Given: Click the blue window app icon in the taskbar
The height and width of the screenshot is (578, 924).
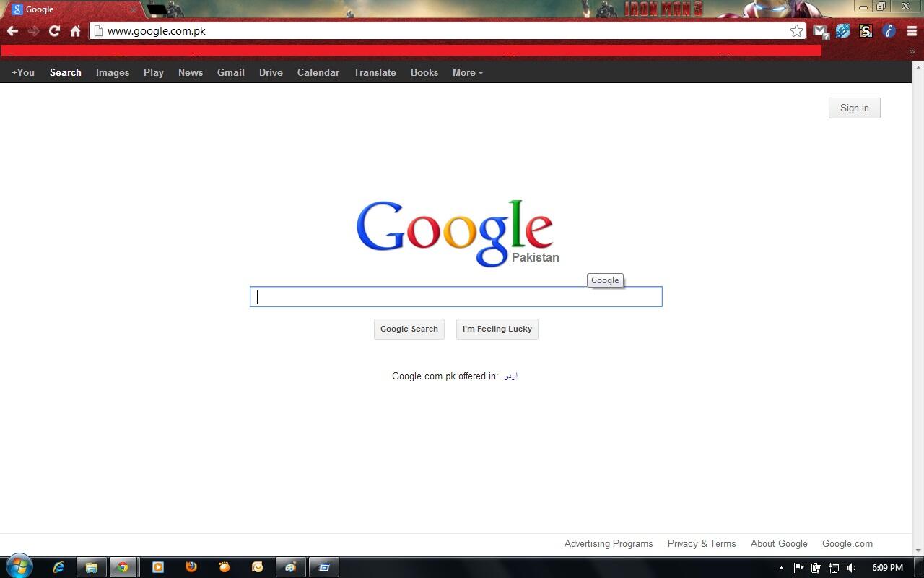Looking at the screenshot, I should pos(324,567).
